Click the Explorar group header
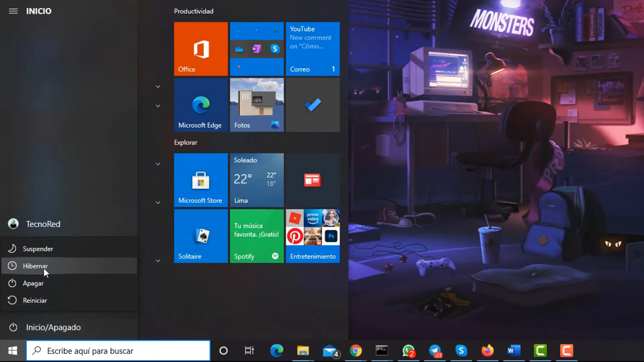This screenshot has height=362, width=644. point(186,142)
